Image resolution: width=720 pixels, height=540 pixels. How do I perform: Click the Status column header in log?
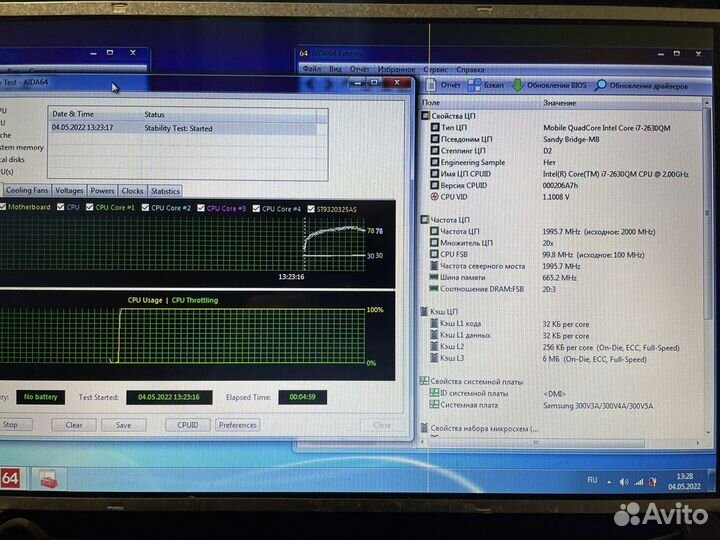[x=229, y=114]
